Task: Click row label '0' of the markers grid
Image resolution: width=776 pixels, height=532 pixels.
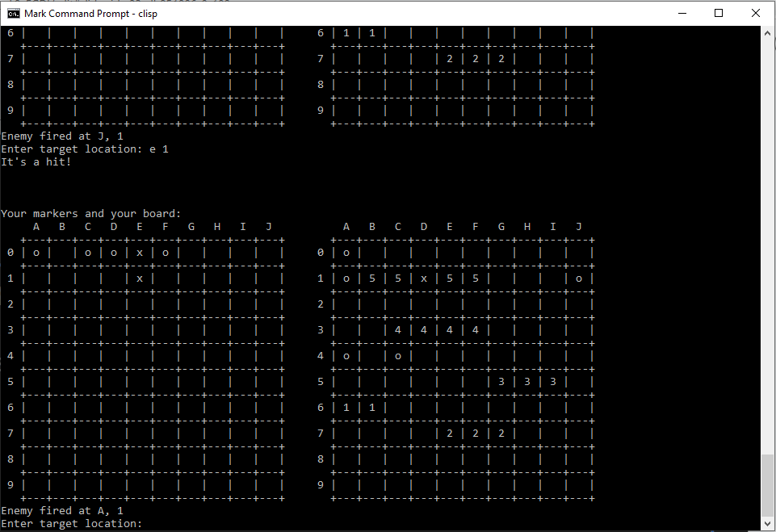Action: pyautogui.click(x=10, y=253)
